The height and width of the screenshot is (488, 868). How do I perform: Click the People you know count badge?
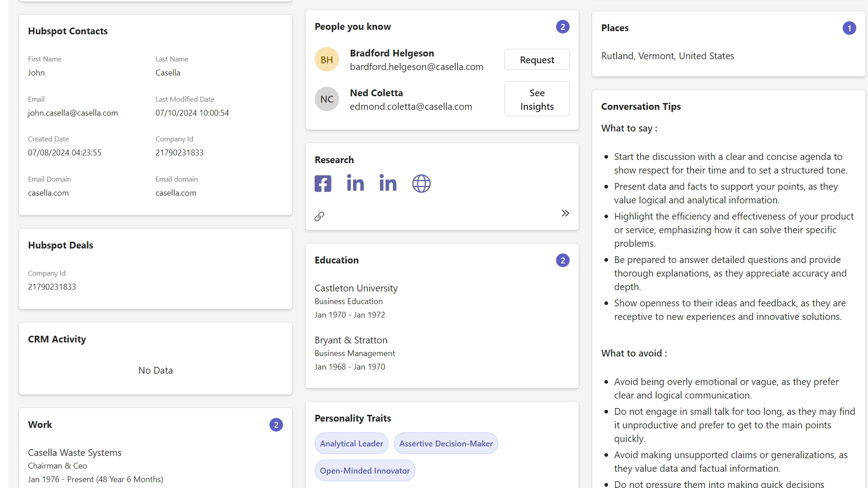(x=562, y=27)
